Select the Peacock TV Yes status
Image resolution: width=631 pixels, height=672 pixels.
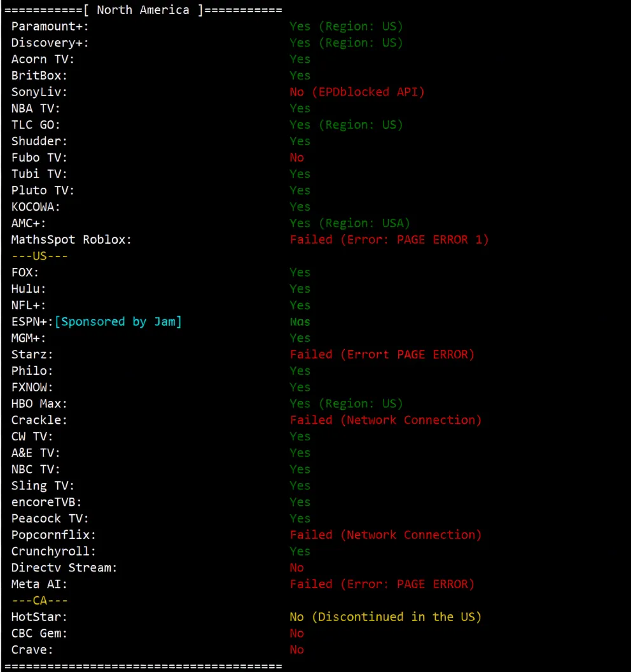(300, 518)
